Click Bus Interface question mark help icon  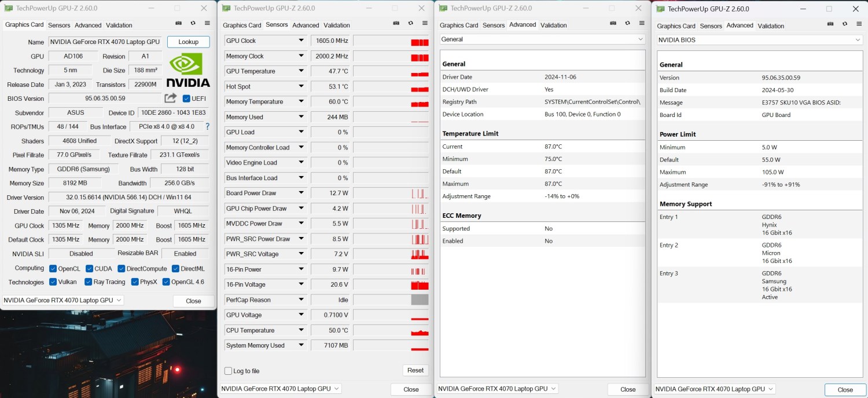click(x=207, y=126)
